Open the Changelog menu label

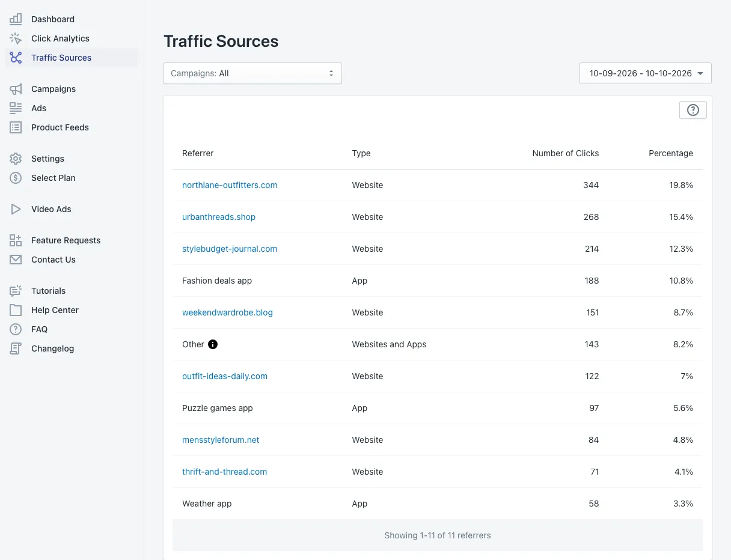tap(53, 348)
